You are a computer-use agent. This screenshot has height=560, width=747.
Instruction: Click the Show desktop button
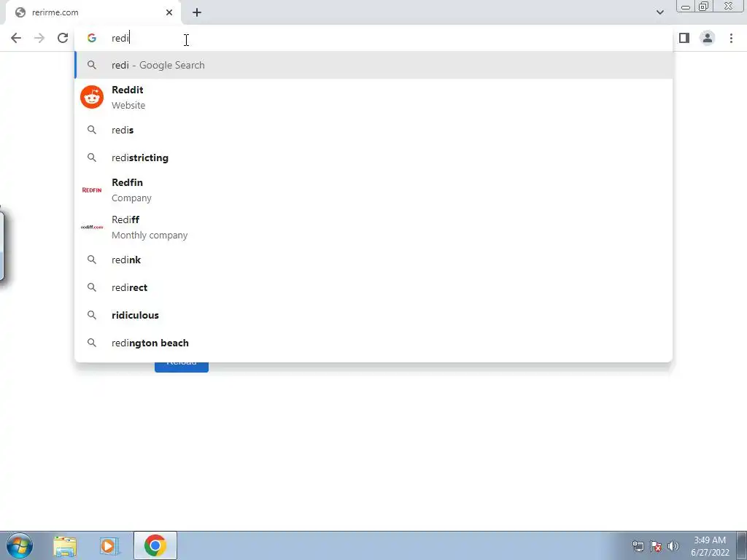[742, 545]
